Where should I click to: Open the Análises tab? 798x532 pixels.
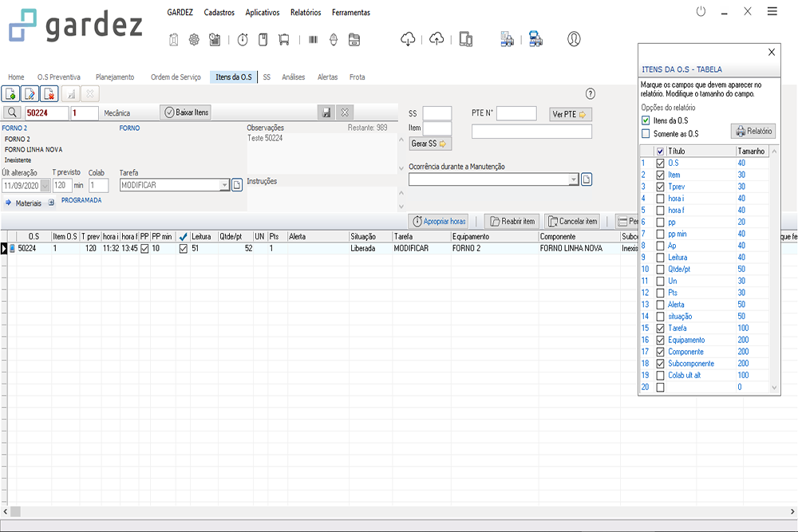tap(294, 77)
